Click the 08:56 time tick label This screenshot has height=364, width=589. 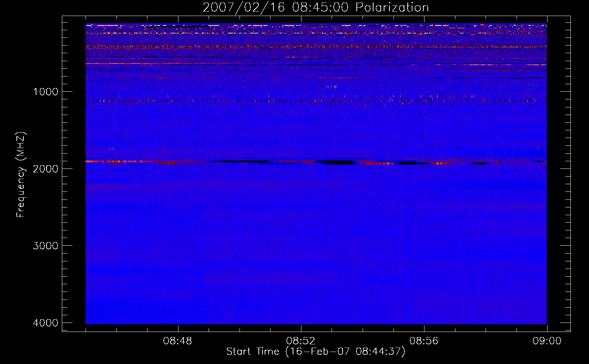pyautogui.click(x=424, y=341)
